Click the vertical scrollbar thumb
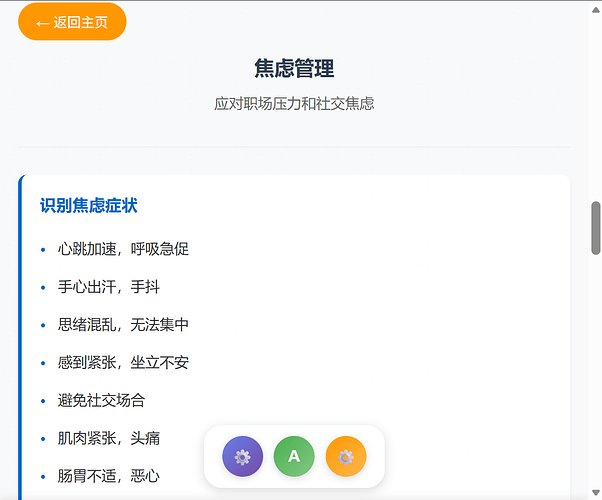The height and width of the screenshot is (500, 602). pyautogui.click(x=595, y=228)
